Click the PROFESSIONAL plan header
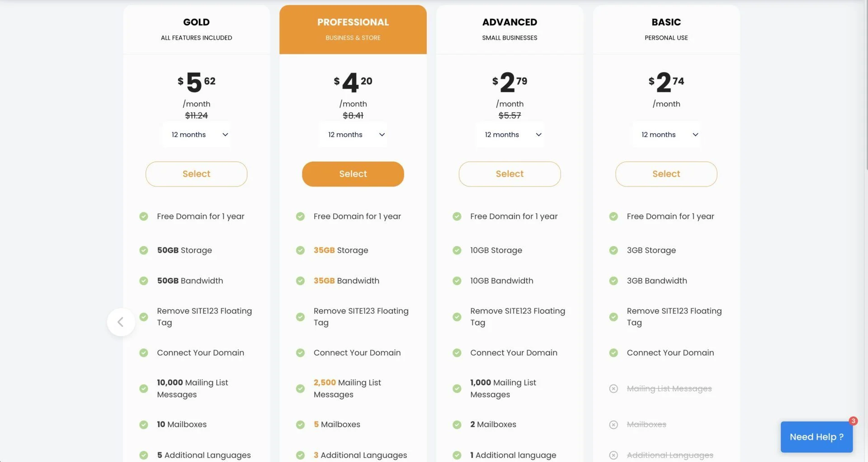The width and height of the screenshot is (868, 462). 353,22
